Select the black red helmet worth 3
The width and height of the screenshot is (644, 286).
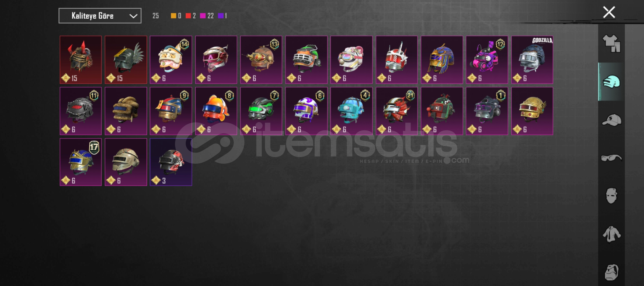[171, 162]
